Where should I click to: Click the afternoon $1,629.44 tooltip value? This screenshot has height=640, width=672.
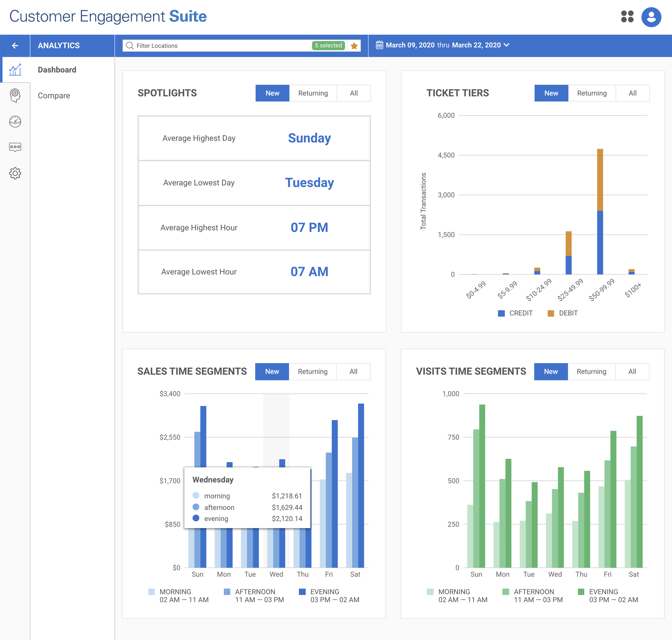287,507
